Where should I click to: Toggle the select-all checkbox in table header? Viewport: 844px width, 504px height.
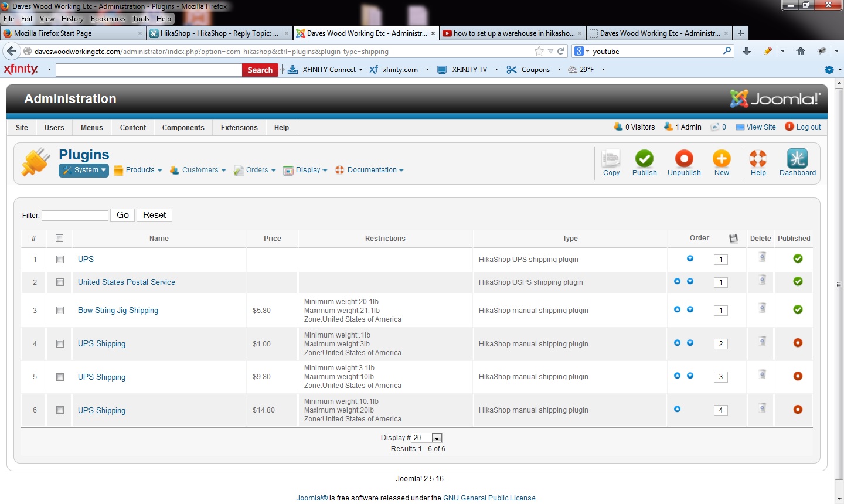click(59, 239)
